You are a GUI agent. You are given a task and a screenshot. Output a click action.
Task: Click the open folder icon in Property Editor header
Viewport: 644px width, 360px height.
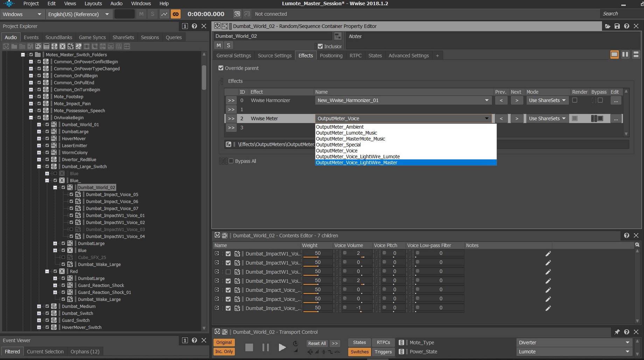point(608,26)
